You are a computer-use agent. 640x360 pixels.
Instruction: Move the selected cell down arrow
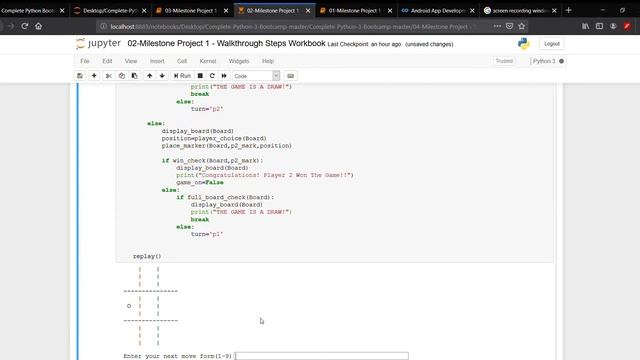point(162,76)
